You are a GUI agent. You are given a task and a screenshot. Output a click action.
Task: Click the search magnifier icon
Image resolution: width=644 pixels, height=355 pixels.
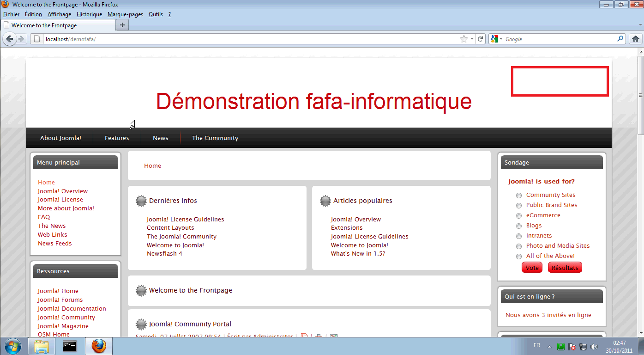coord(620,39)
